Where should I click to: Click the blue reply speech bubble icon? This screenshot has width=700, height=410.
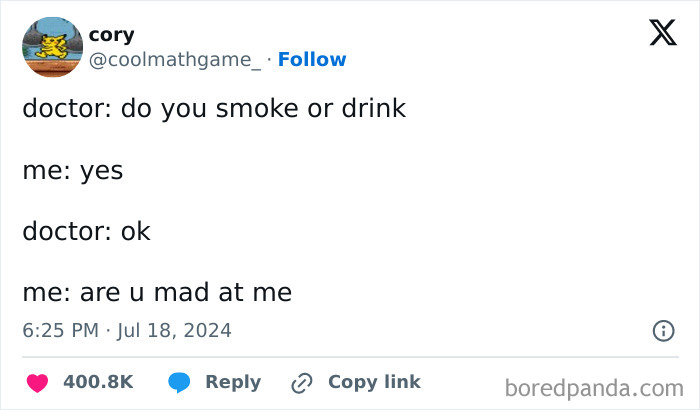click(x=179, y=383)
